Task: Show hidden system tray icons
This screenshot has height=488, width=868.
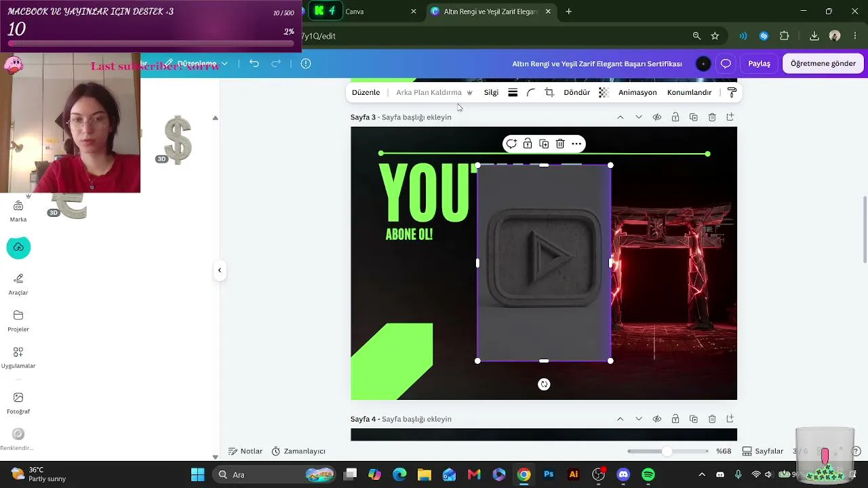Action: click(x=702, y=474)
